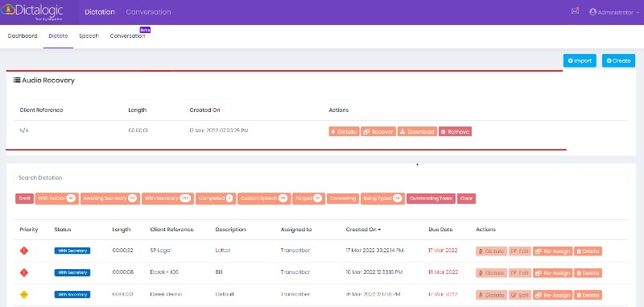The width and height of the screenshot is (644, 307).
Task: Edit the Derek demo dictation
Action: [x=520, y=295]
